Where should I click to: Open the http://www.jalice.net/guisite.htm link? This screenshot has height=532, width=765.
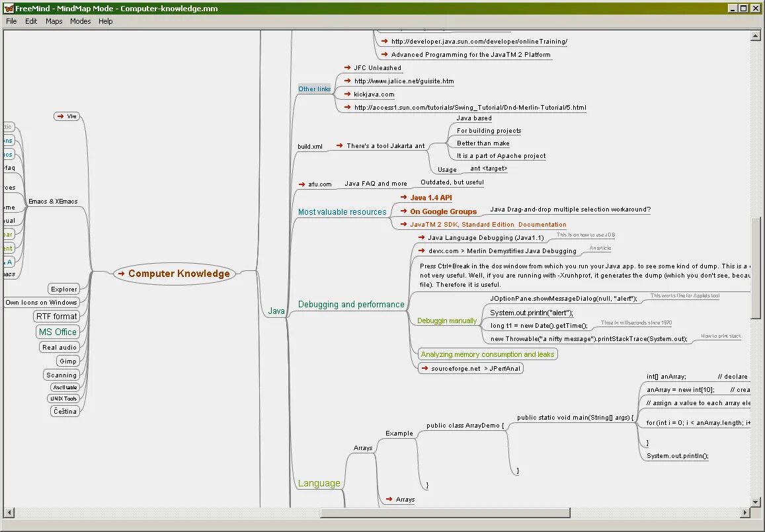[404, 81]
